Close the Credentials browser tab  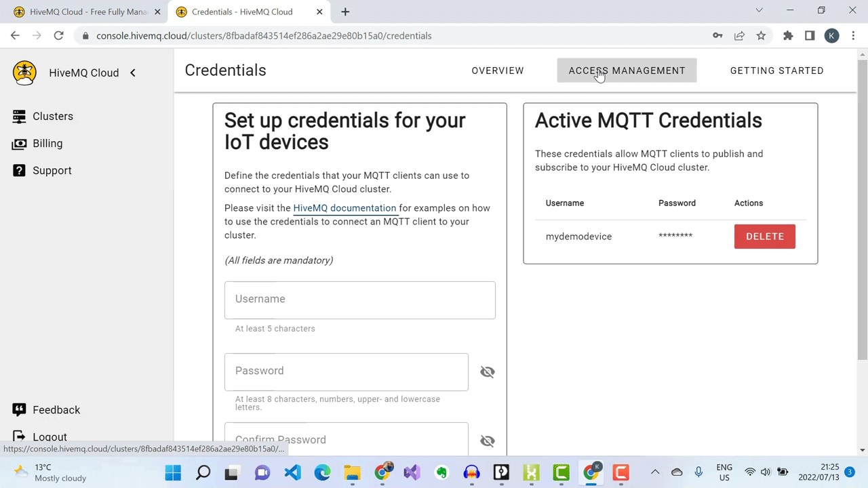(x=319, y=12)
